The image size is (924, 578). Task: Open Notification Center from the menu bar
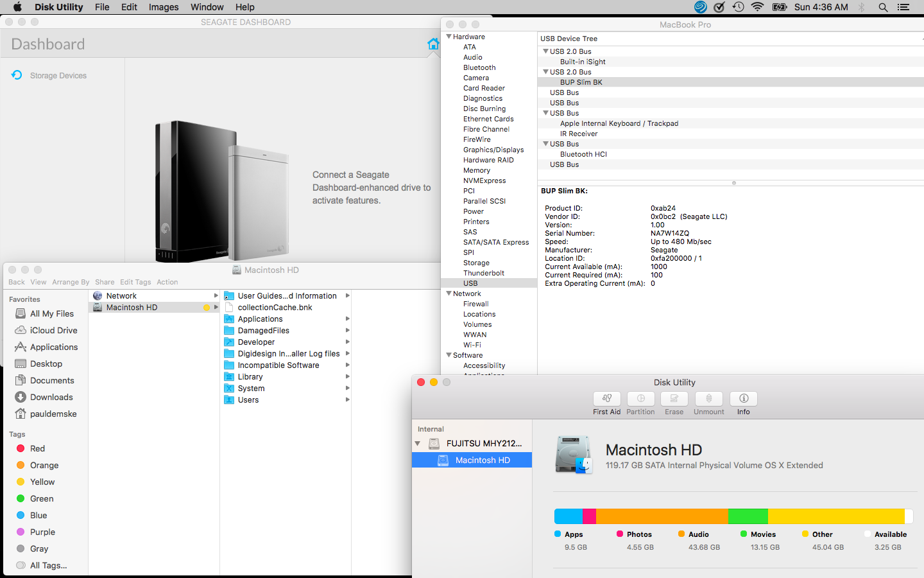tap(903, 7)
